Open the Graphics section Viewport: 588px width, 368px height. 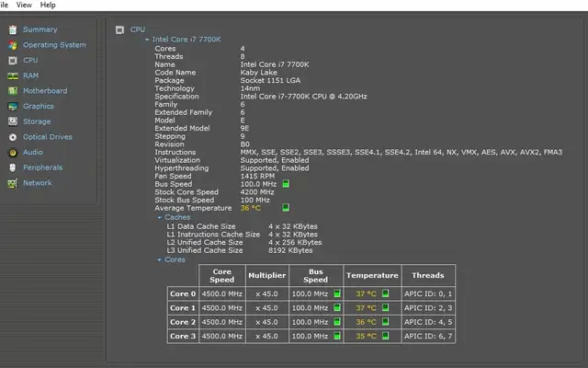[x=39, y=107]
